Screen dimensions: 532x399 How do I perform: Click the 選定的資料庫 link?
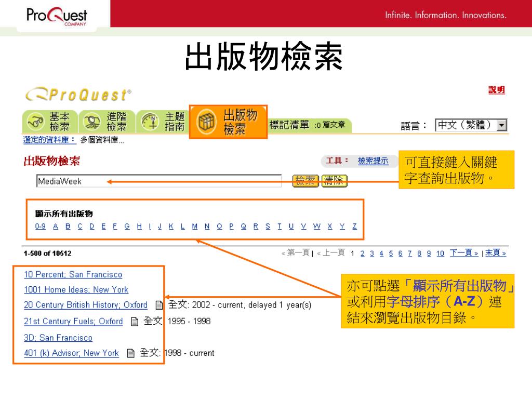[49, 140]
